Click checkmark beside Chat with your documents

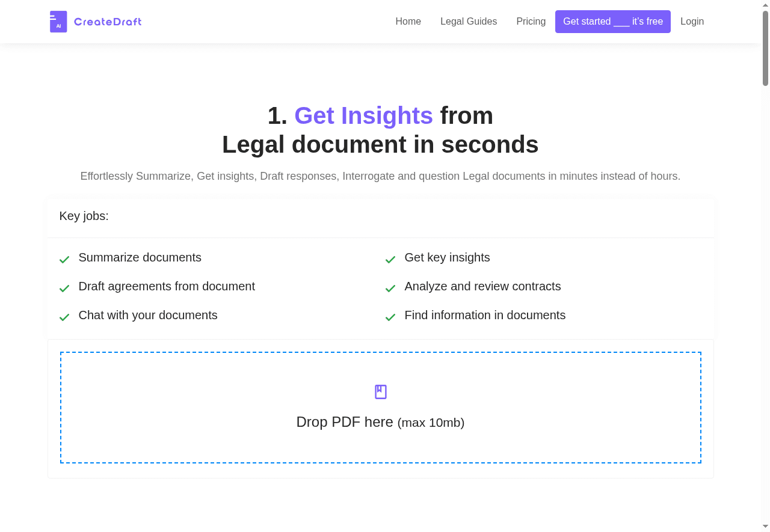(x=64, y=317)
